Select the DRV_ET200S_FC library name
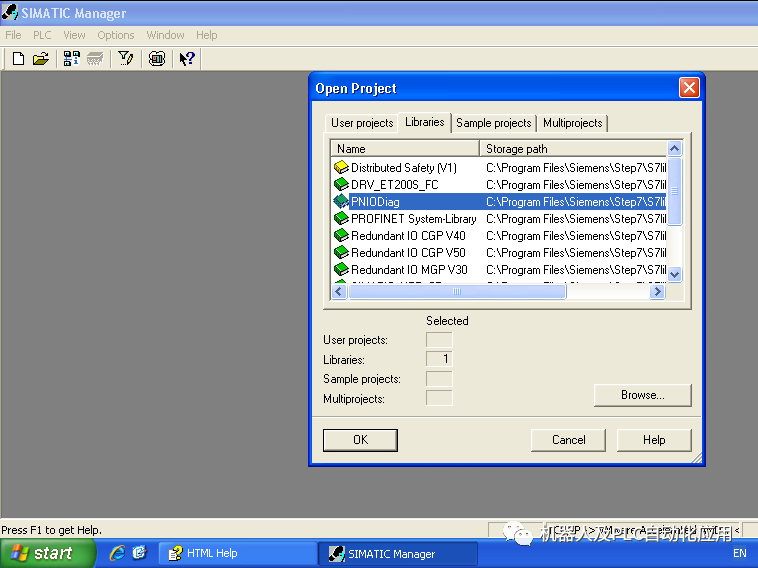 [394, 185]
